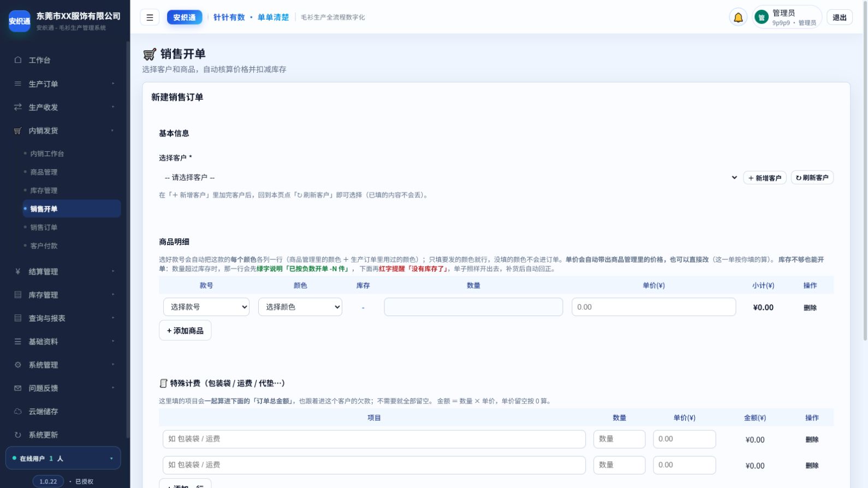Click the hamburger menu toggle icon
868x488 pixels.
(150, 17)
